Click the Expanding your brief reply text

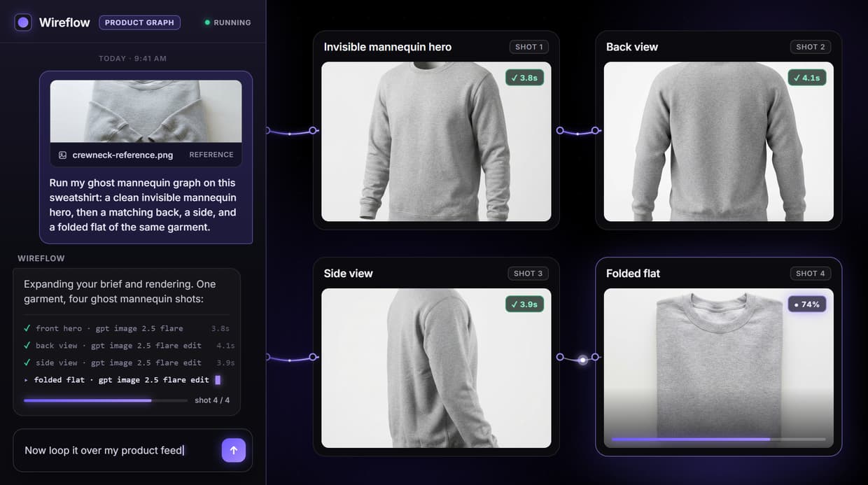[x=120, y=292]
